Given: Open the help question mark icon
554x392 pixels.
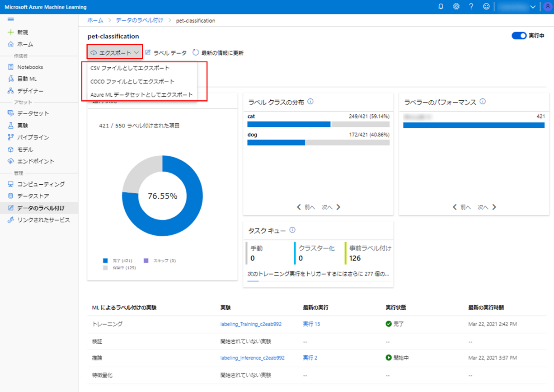Looking at the screenshot, I should pyautogui.click(x=471, y=7).
